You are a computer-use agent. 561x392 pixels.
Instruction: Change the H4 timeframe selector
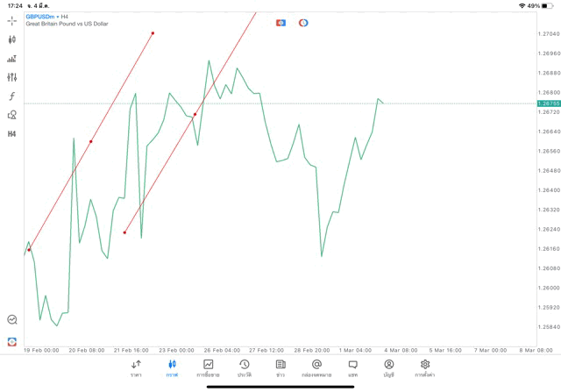(12, 134)
